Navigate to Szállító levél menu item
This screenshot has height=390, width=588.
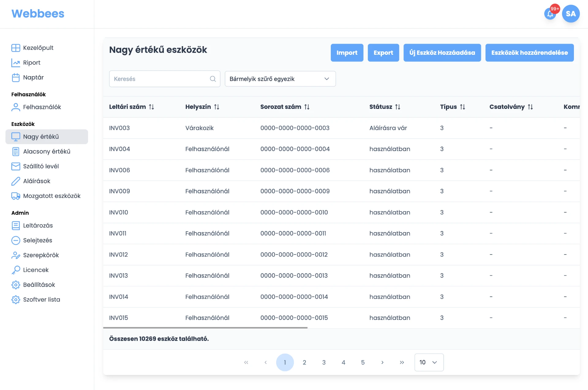pyautogui.click(x=41, y=166)
